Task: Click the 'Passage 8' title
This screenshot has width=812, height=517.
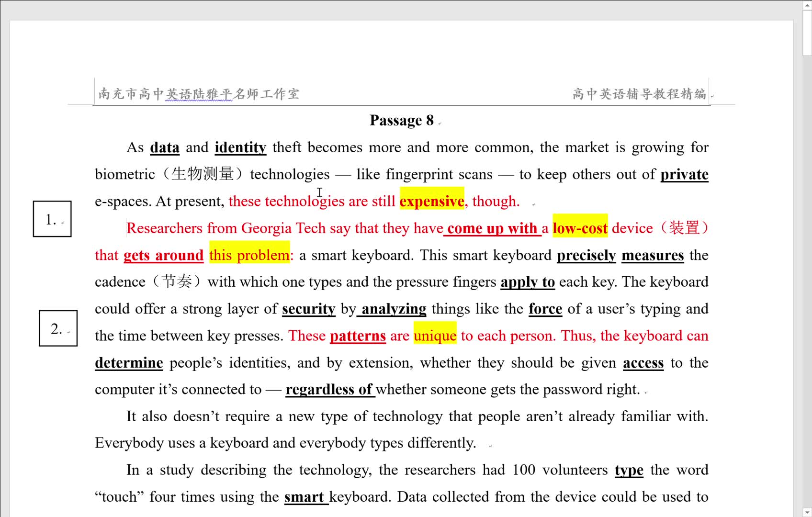Action: pos(402,120)
